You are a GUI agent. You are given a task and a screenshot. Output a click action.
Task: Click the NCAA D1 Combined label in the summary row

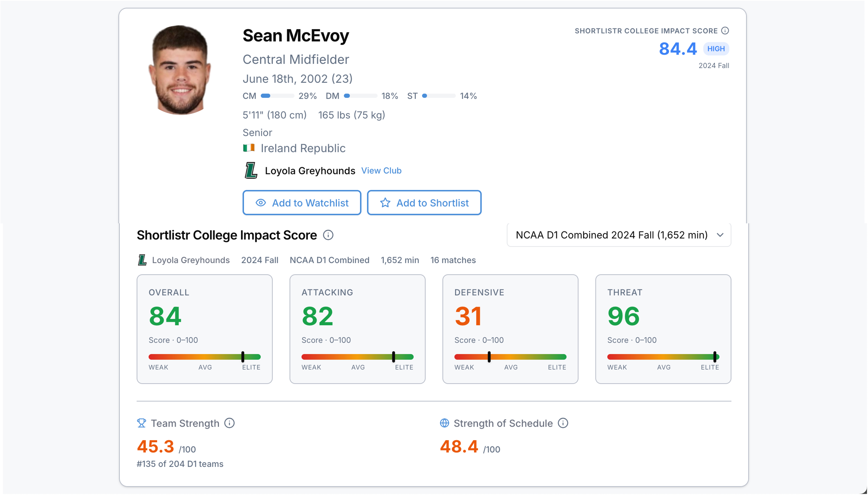pos(329,260)
